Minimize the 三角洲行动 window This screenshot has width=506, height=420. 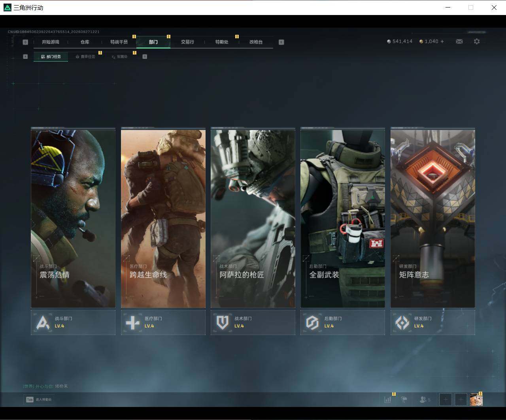(448, 8)
